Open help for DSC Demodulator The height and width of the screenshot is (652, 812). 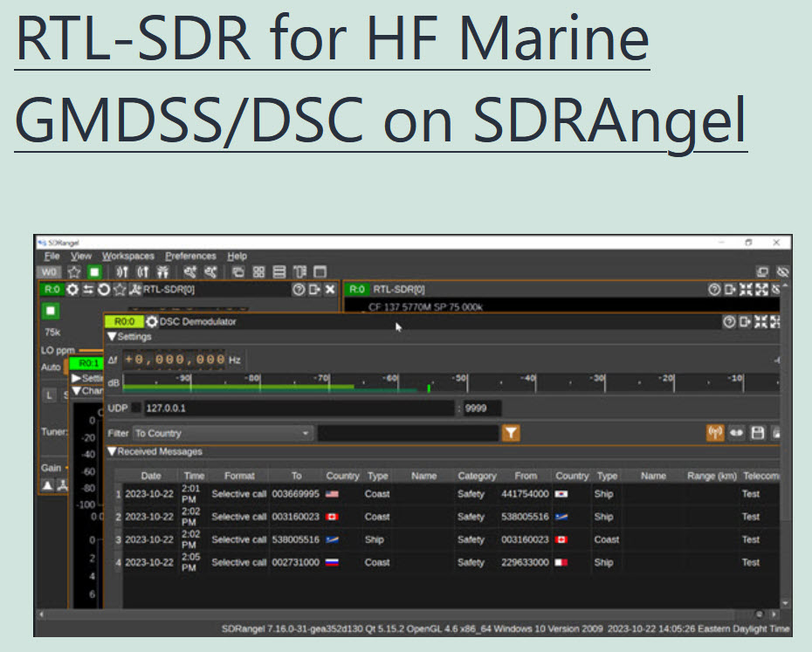click(729, 322)
